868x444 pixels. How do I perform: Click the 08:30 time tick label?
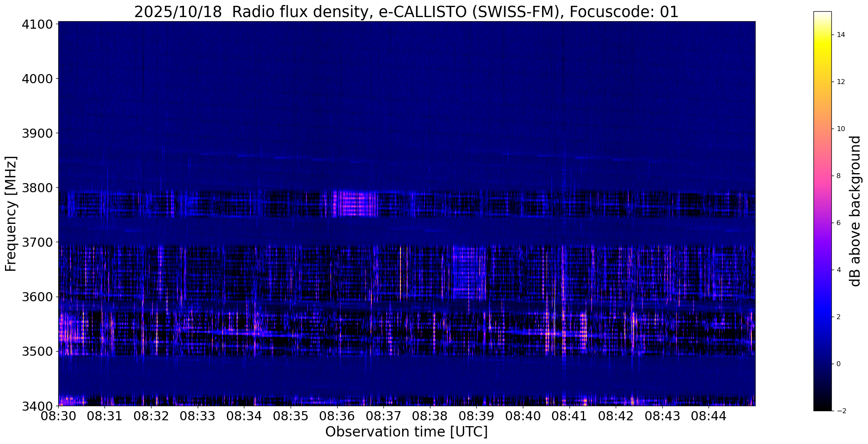coord(59,416)
